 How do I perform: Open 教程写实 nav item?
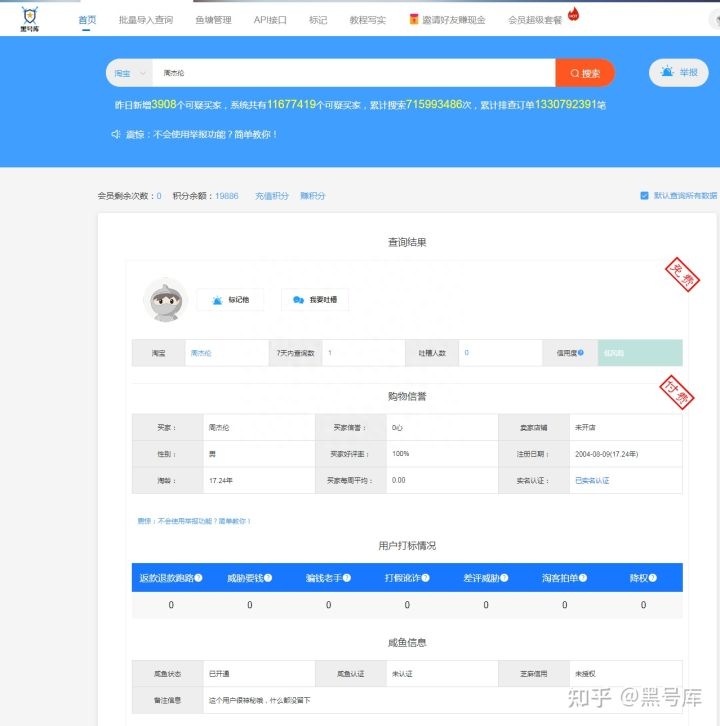368,20
